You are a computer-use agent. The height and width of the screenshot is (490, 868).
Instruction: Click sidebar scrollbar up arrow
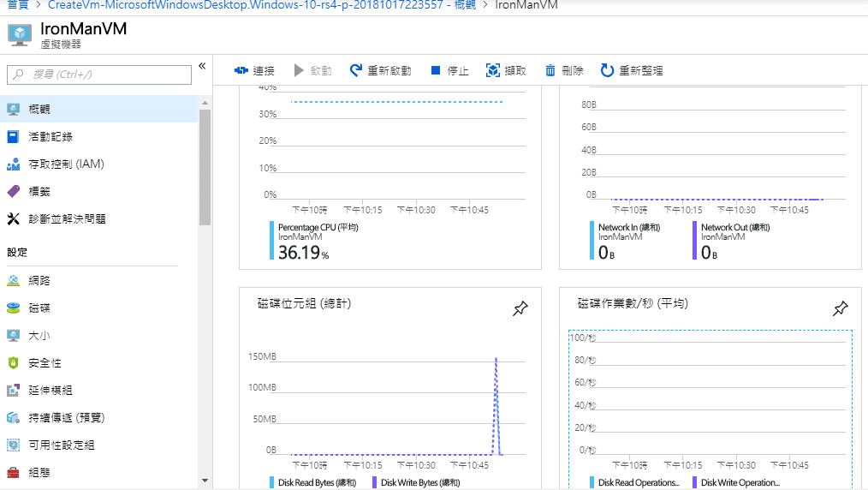point(205,103)
